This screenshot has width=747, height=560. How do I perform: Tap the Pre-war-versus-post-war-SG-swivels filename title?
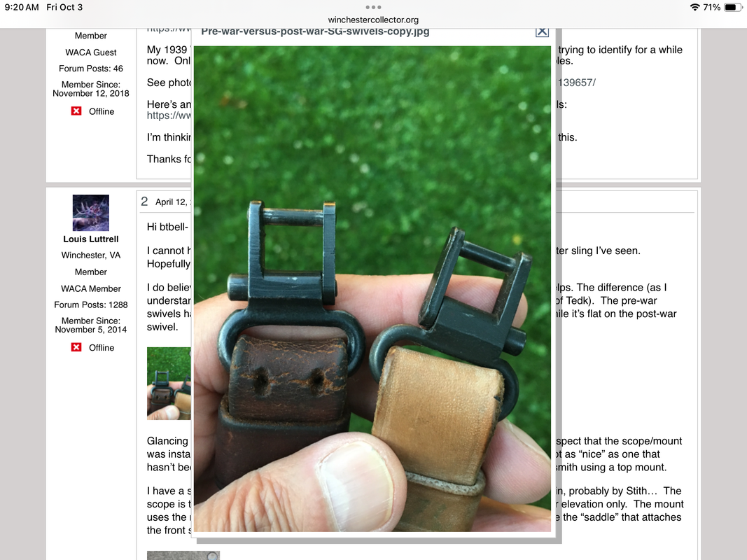pos(315,32)
